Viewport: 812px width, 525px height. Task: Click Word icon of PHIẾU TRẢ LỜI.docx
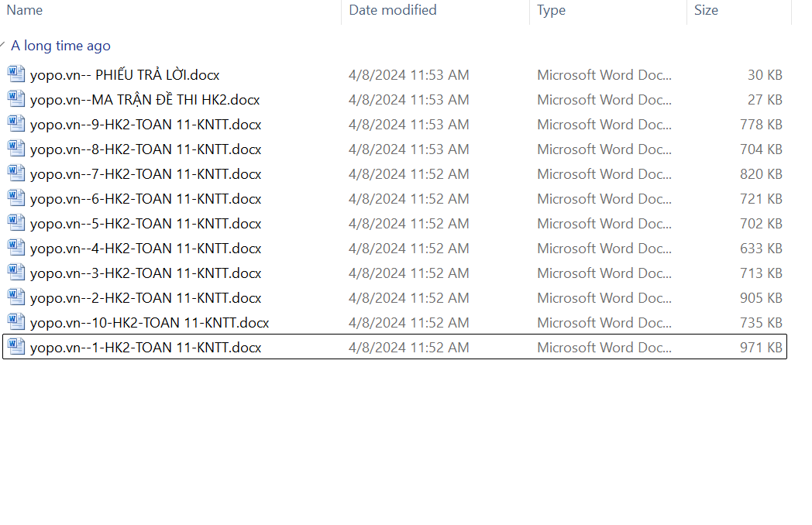tap(16, 74)
